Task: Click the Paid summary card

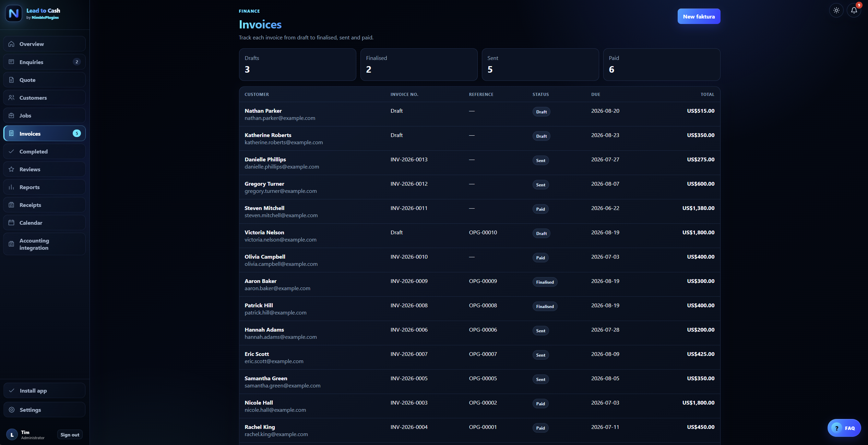Action: click(662, 64)
